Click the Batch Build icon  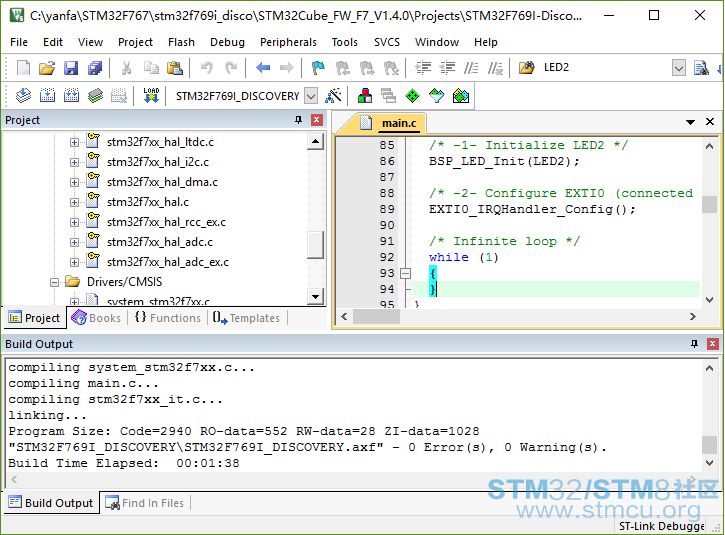click(95, 96)
